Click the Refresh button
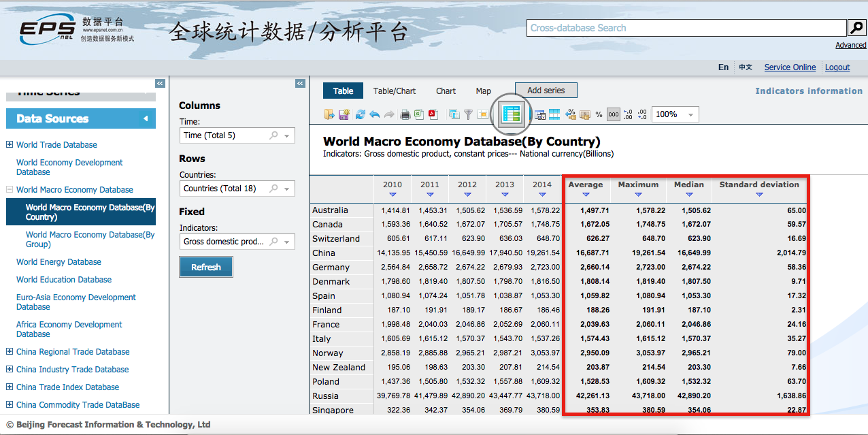Screen dimensions: 868x435 206,267
